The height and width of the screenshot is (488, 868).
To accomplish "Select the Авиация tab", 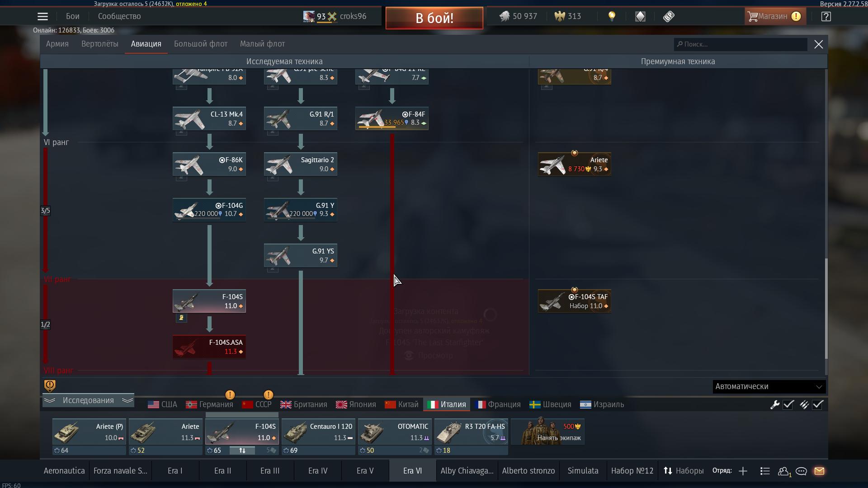I will 146,44.
